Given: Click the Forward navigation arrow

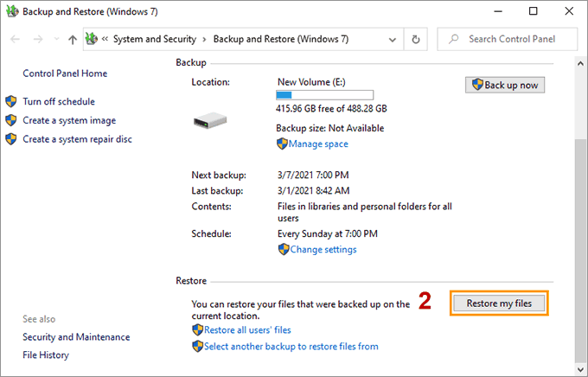Looking at the screenshot, I should tap(37, 40).
